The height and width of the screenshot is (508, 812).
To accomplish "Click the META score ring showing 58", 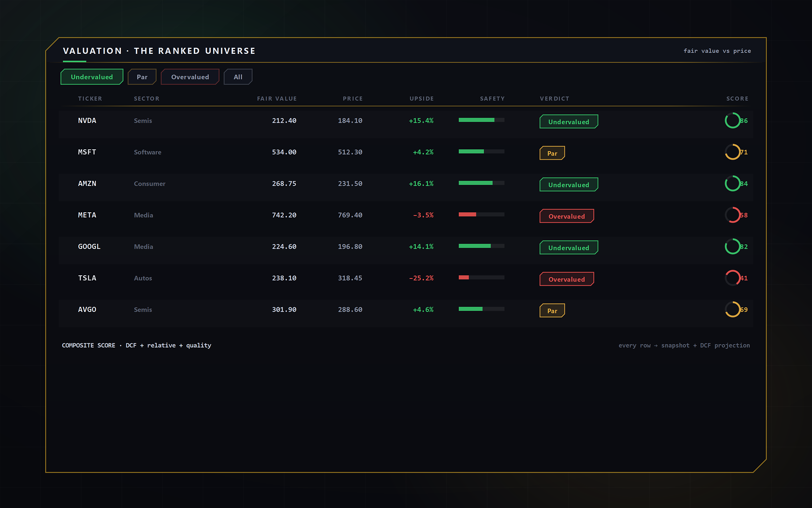I will click(x=733, y=215).
